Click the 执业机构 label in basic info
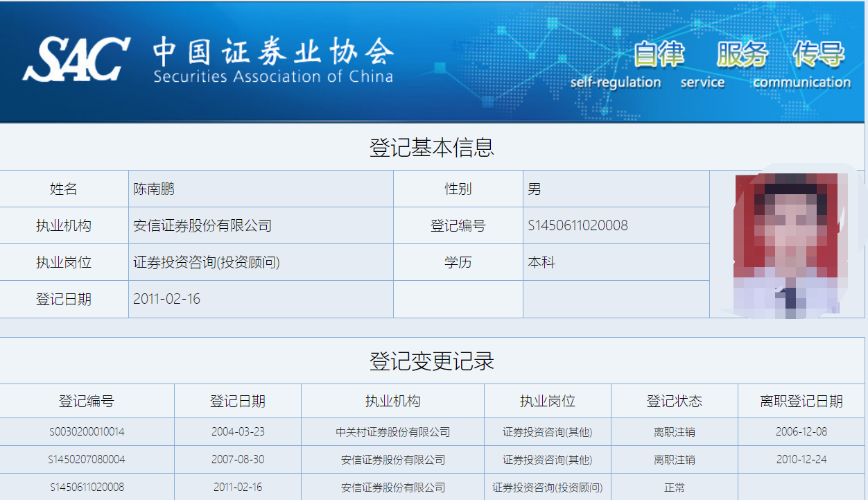 64,225
